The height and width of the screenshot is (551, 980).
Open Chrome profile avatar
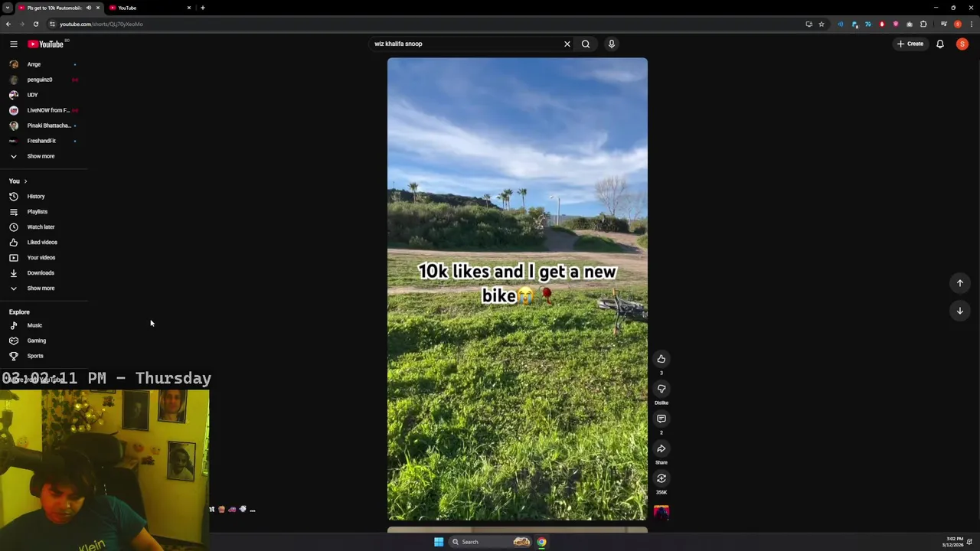point(958,24)
